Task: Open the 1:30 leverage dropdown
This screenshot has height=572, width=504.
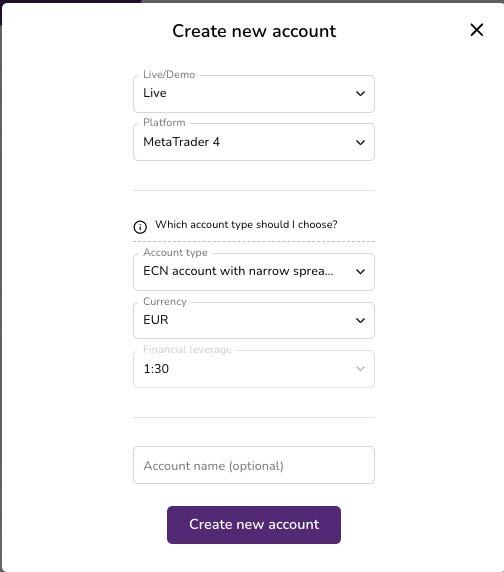Action: click(x=254, y=369)
